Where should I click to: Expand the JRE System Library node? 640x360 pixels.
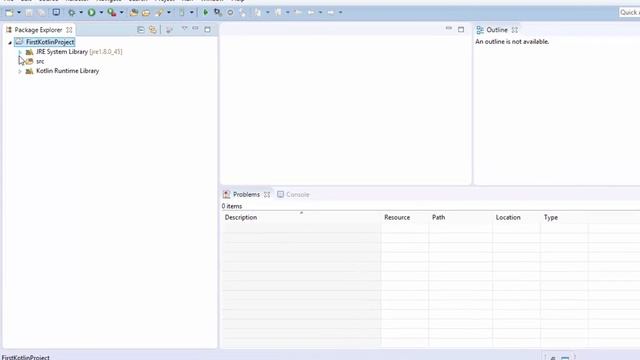(x=20, y=52)
